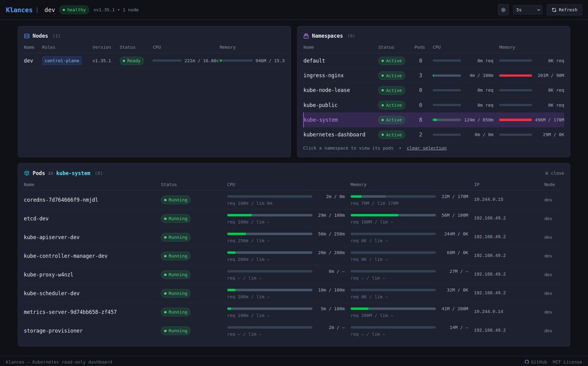The width and height of the screenshot is (588, 366).
Task: Click the dev node CPU usage bar
Action: point(167,61)
